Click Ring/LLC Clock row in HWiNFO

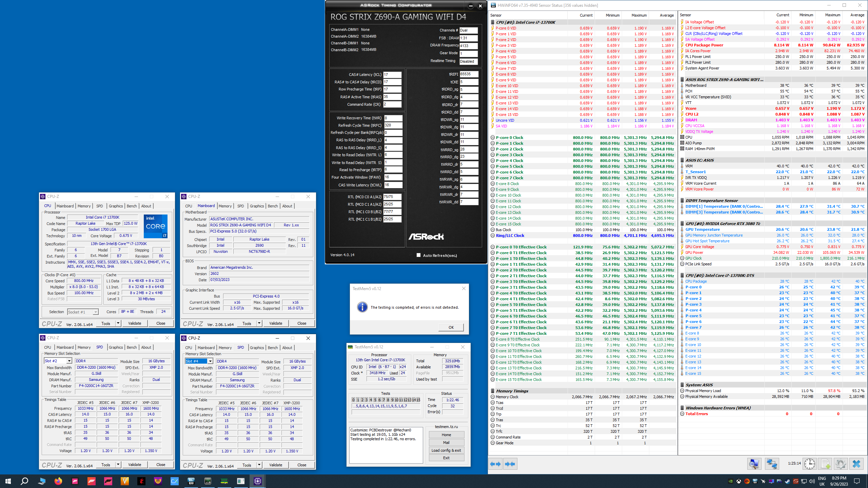[x=583, y=236]
